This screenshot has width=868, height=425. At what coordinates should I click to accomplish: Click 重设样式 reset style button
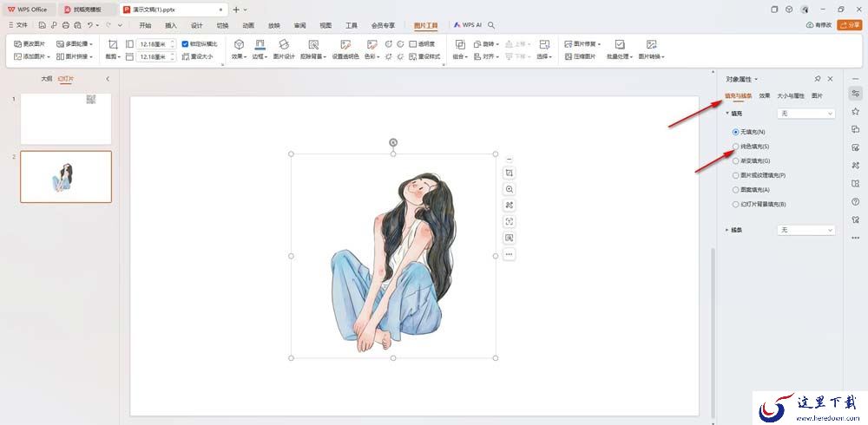coord(424,56)
